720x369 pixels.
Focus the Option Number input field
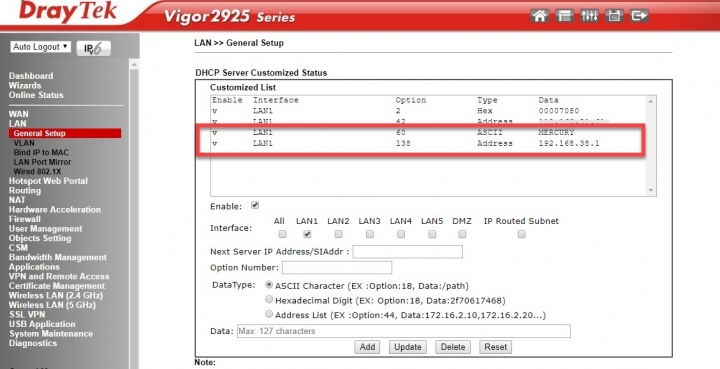[x=337, y=268]
